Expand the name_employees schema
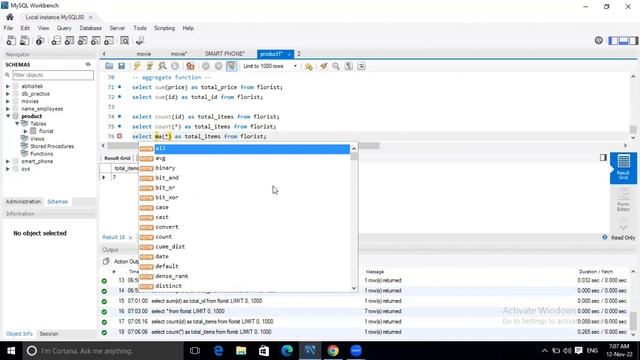 pos(8,109)
